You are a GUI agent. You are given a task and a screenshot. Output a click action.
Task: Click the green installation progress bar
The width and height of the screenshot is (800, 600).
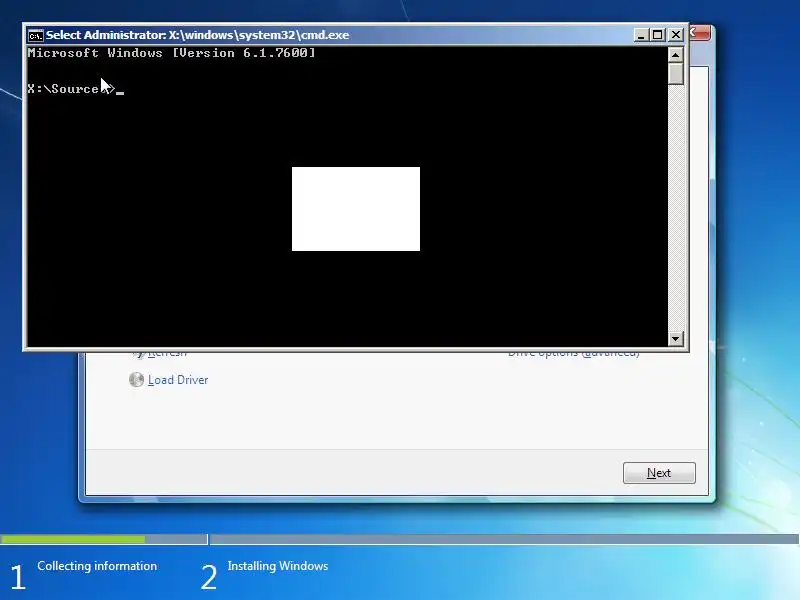pos(73,539)
